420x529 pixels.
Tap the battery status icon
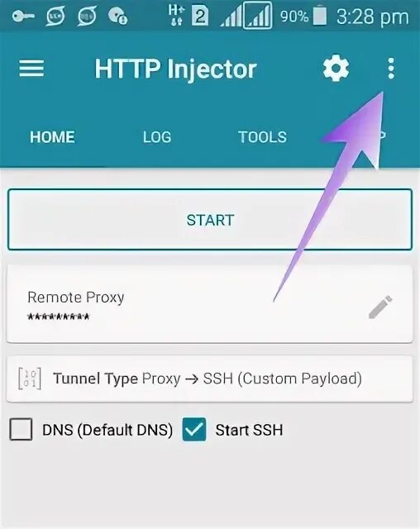click(x=320, y=17)
